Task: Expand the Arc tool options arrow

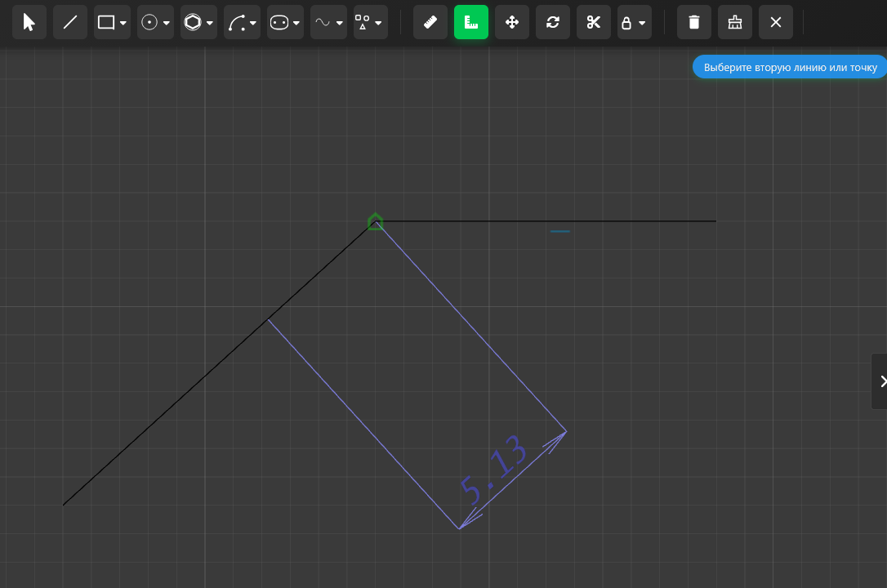Action: coord(253,23)
